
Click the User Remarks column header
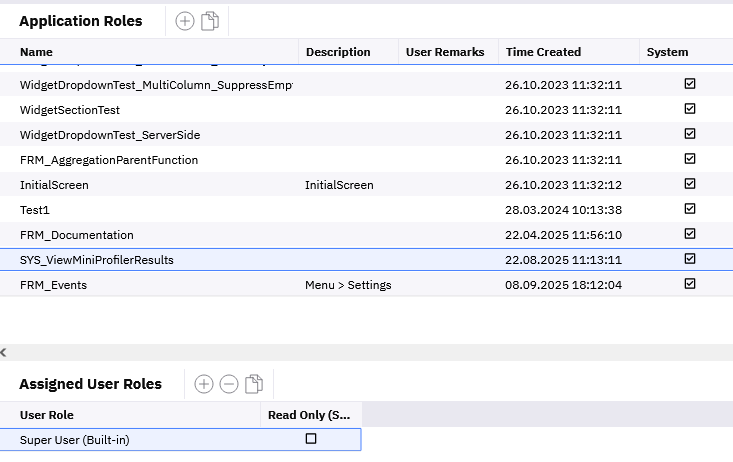[444, 52]
